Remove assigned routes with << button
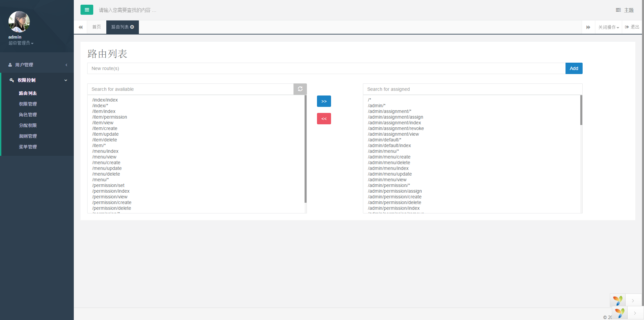 pyautogui.click(x=324, y=119)
